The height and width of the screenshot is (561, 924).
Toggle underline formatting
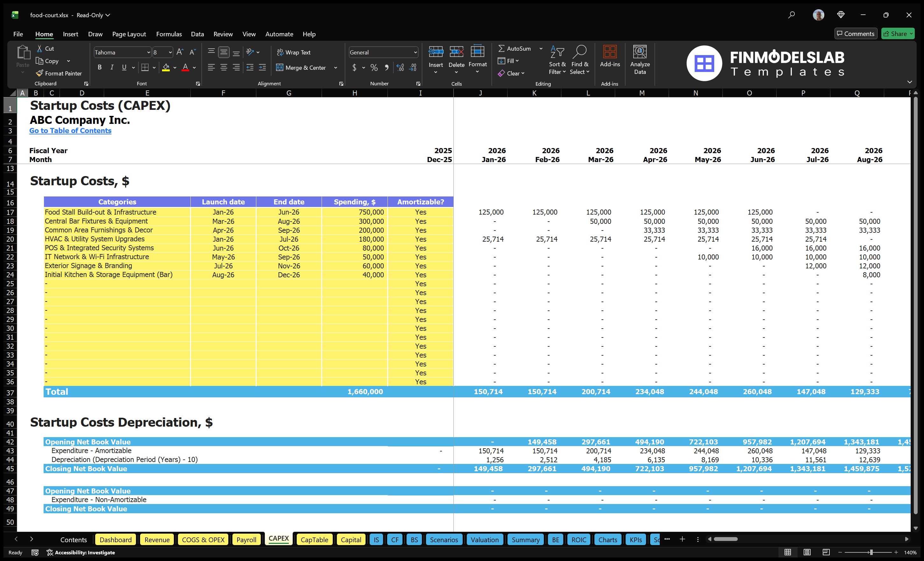click(x=124, y=67)
